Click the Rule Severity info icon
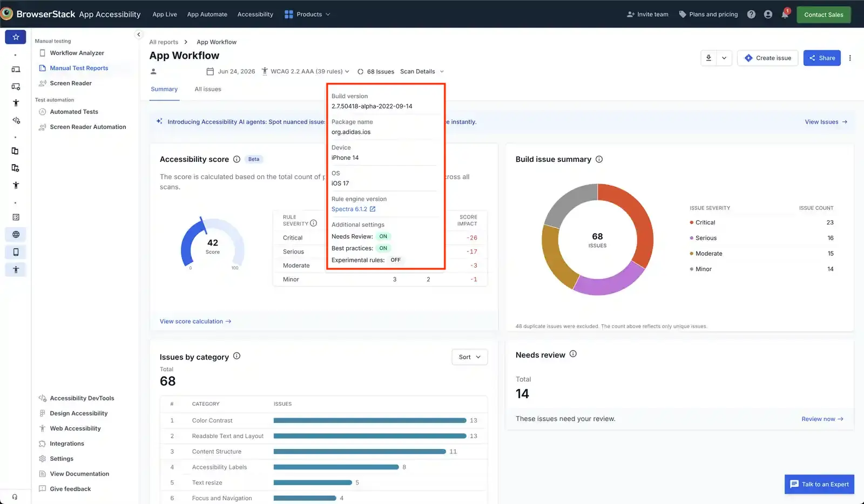 tap(313, 223)
